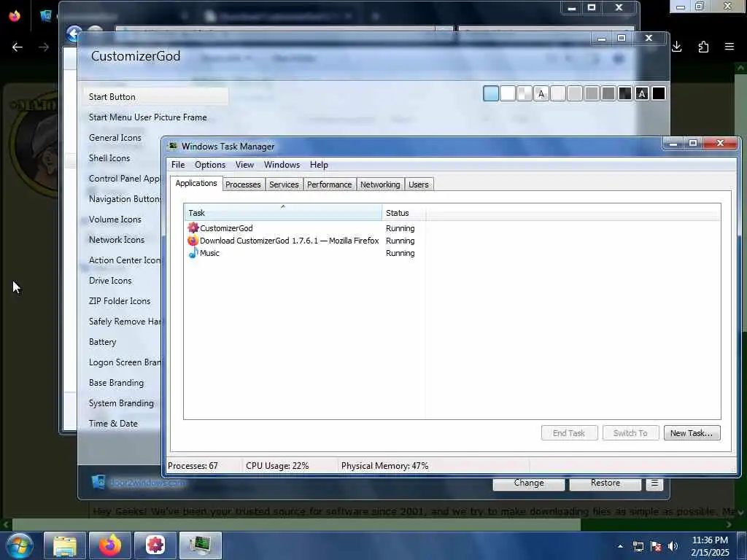Select the Time & Date category

[x=113, y=424]
